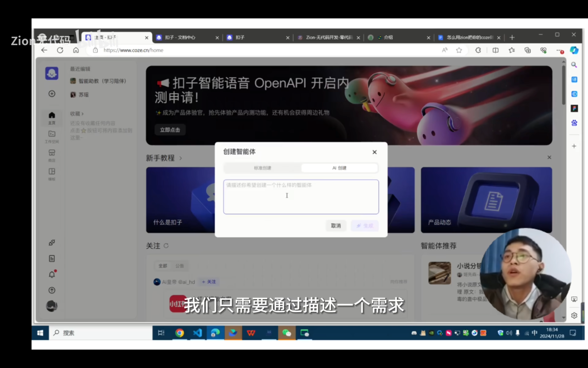The width and height of the screenshot is (588, 368).
Task: Open the browser settings and more menu
Action: coord(560,51)
